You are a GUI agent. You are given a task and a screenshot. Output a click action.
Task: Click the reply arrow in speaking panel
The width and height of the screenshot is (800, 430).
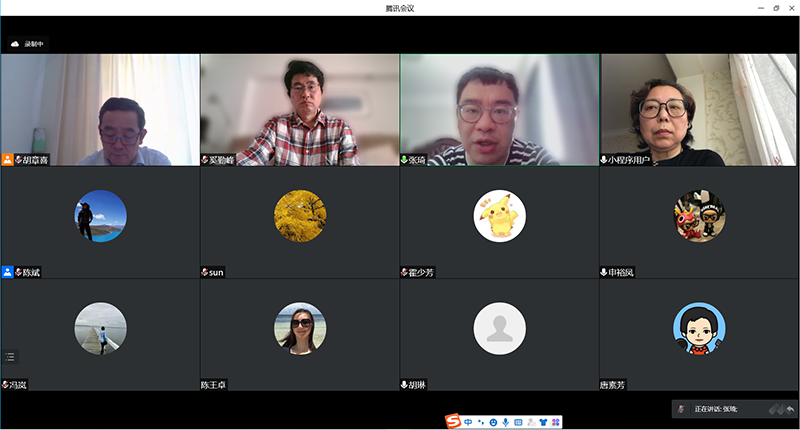tap(790, 409)
